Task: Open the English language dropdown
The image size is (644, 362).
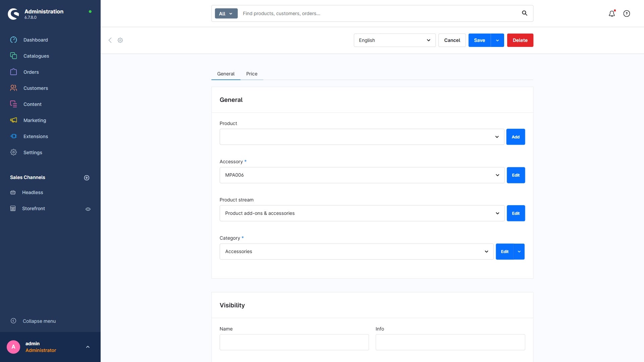Action: click(x=394, y=40)
